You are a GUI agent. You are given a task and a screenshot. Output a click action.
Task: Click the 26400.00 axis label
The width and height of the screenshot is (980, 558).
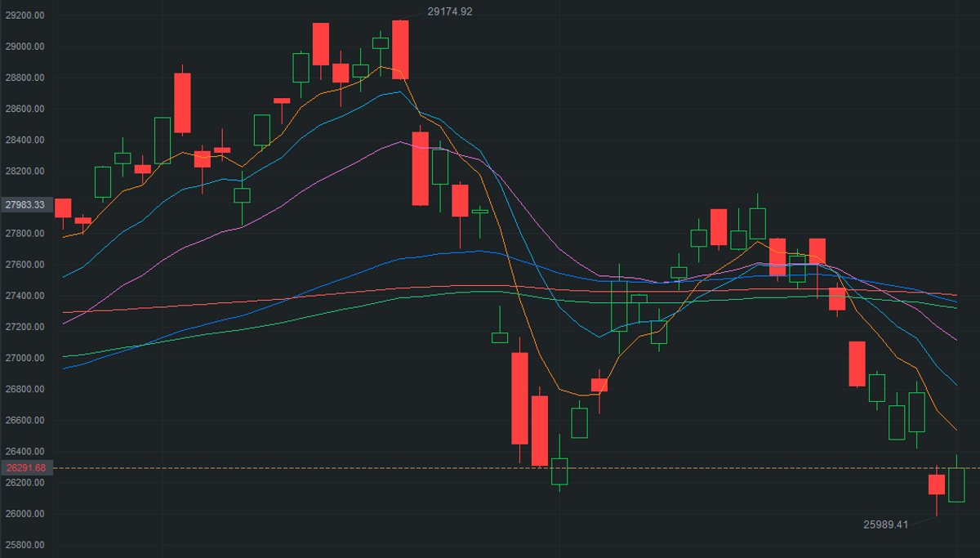click(24, 451)
